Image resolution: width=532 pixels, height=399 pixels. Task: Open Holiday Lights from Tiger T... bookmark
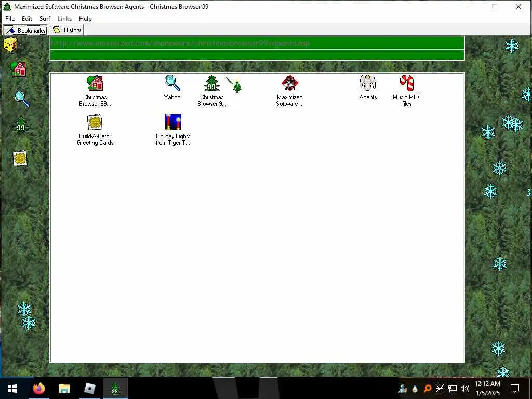(x=173, y=122)
